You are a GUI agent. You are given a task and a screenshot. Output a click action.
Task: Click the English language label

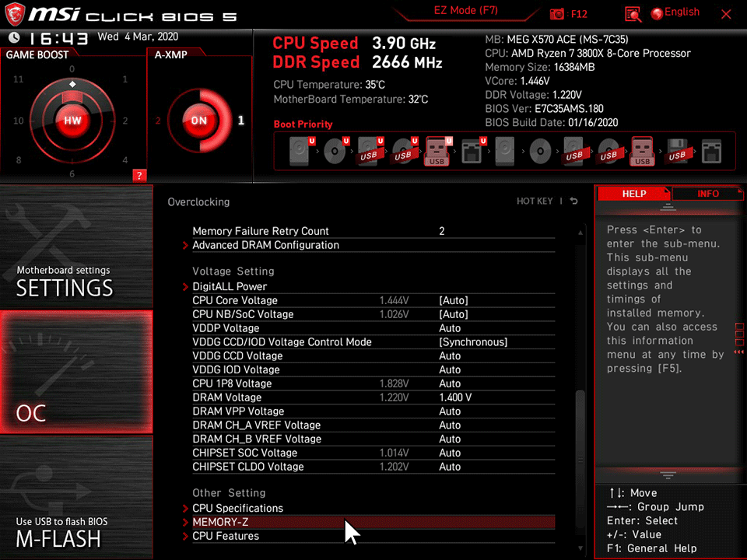682,12
